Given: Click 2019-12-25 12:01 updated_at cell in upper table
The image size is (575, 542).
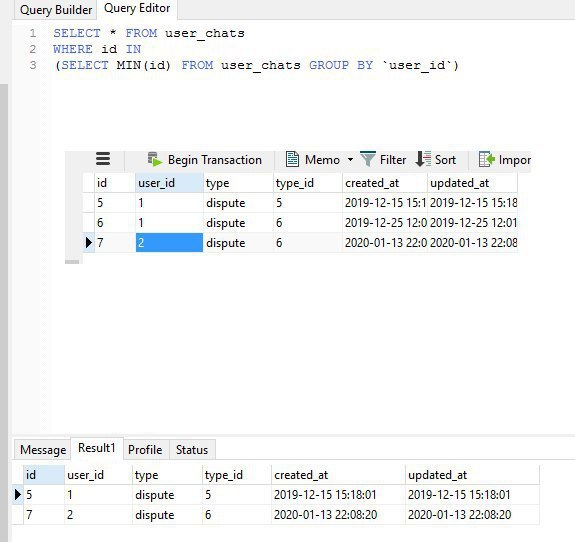Looking at the screenshot, I should (x=473, y=223).
